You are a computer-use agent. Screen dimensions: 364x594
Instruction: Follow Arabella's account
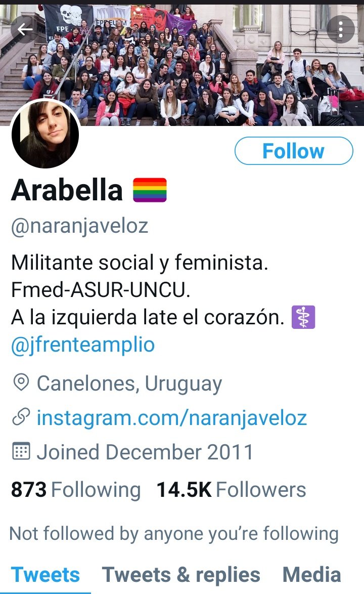point(294,151)
